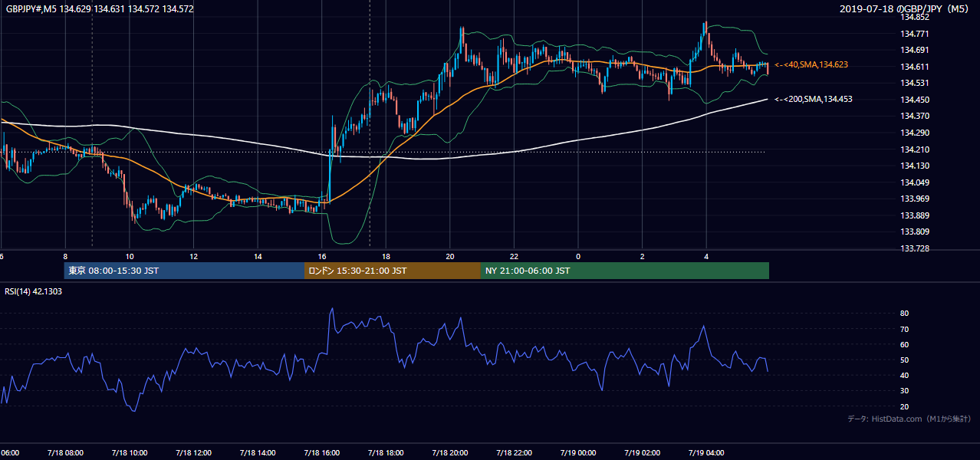Viewport: 980px width, 460px height.
Task: Click the 7/18 16:00 date label
Action: [x=321, y=452]
